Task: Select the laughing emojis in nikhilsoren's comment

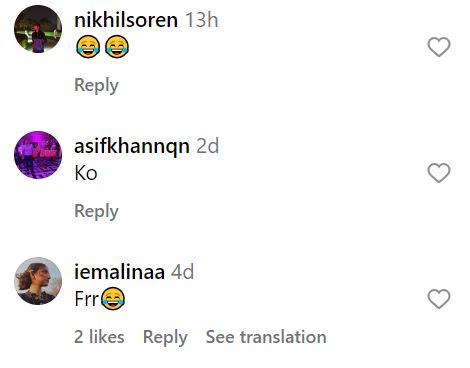Action: coord(102,47)
